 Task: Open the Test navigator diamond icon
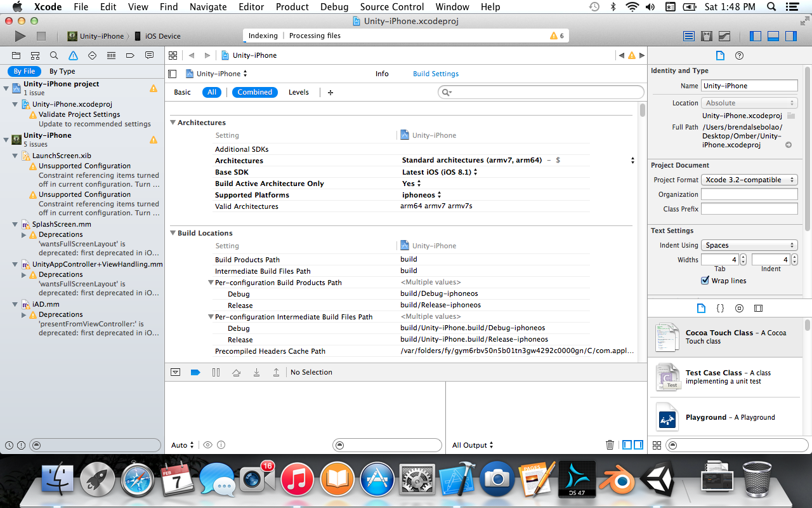click(x=92, y=56)
